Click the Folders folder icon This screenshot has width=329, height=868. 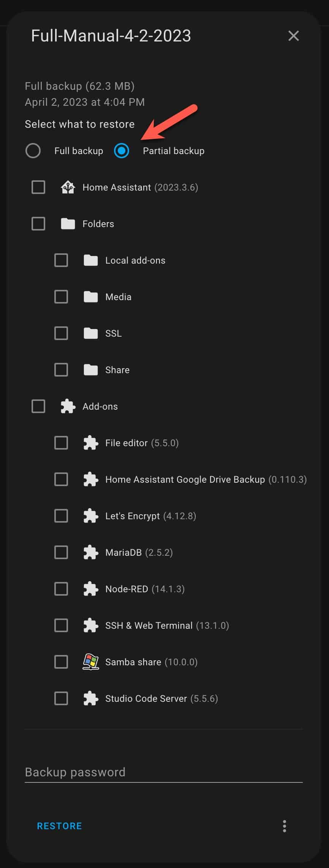68,224
